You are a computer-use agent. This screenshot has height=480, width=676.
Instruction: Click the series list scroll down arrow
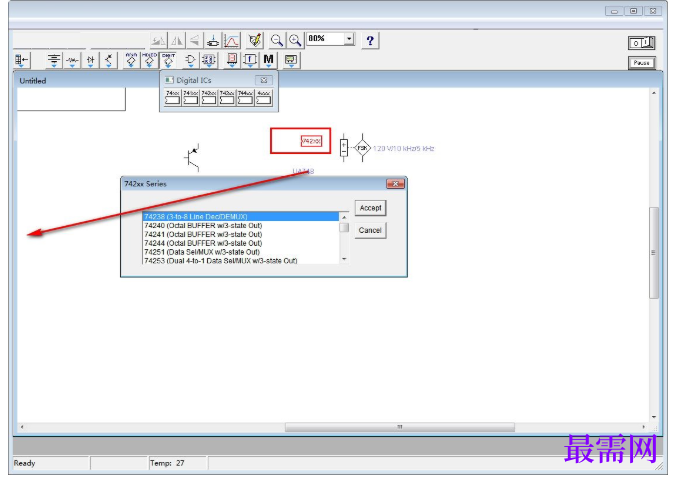(x=344, y=259)
